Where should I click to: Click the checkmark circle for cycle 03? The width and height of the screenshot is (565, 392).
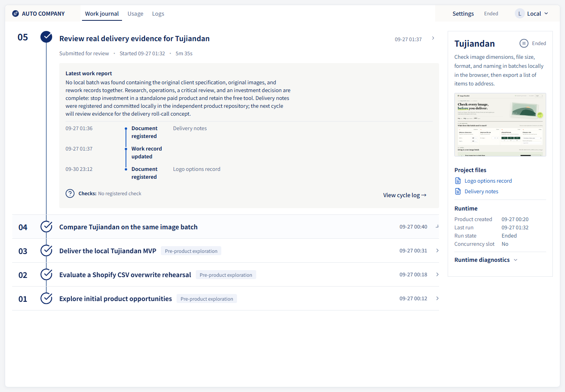click(46, 250)
